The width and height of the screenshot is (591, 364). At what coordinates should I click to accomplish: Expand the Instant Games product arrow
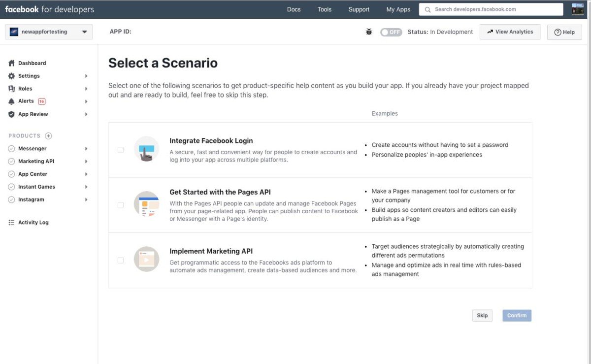(86, 187)
